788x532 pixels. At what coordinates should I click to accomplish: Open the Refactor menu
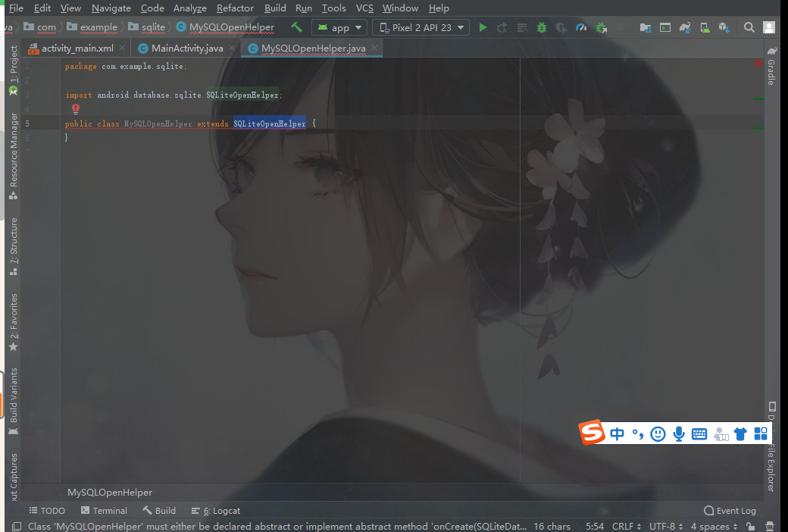tap(235, 8)
